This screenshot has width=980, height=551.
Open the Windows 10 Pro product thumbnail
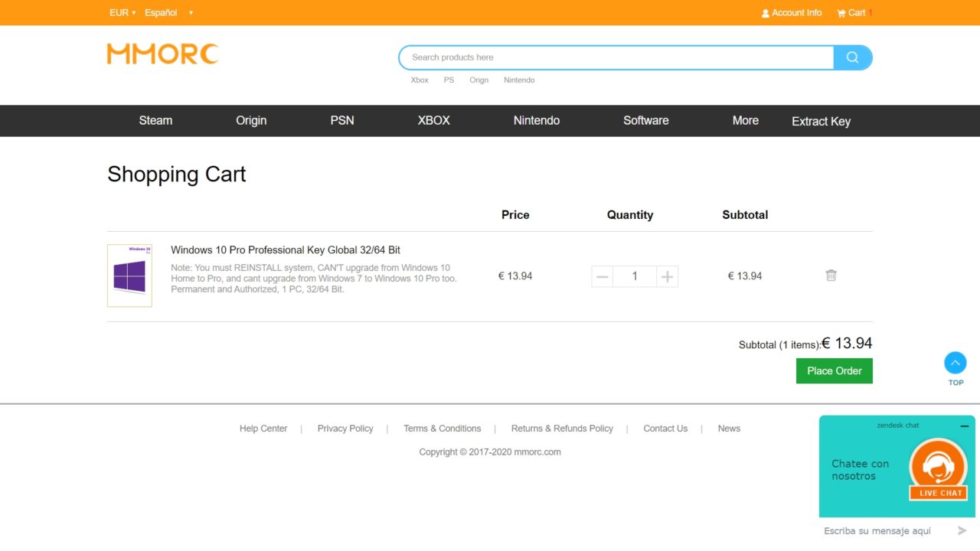pyautogui.click(x=129, y=275)
